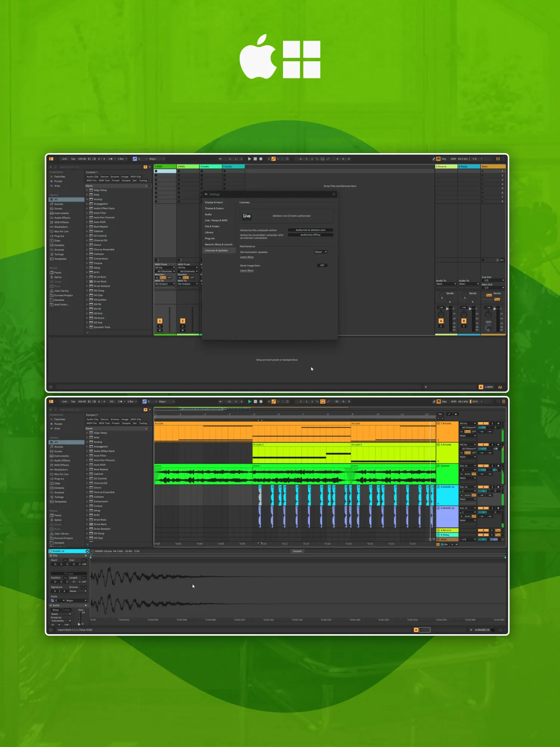Click the Reverb return track's A activator in the Session mixer
560x747 pixels.
pyautogui.click(x=441, y=321)
